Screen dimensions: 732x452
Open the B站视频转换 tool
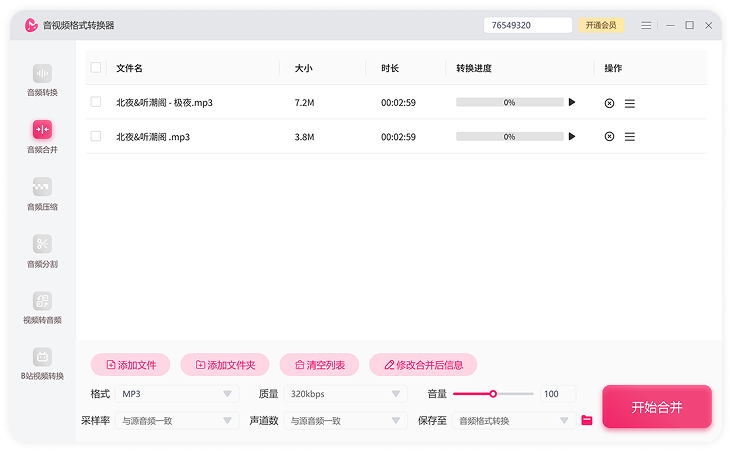click(42, 358)
